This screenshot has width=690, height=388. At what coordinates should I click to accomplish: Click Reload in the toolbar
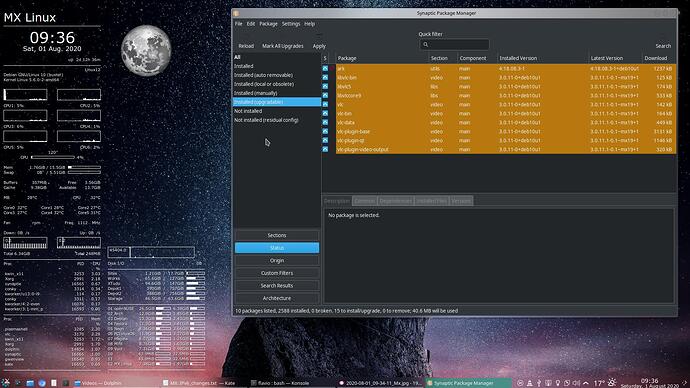(x=246, y=46)
